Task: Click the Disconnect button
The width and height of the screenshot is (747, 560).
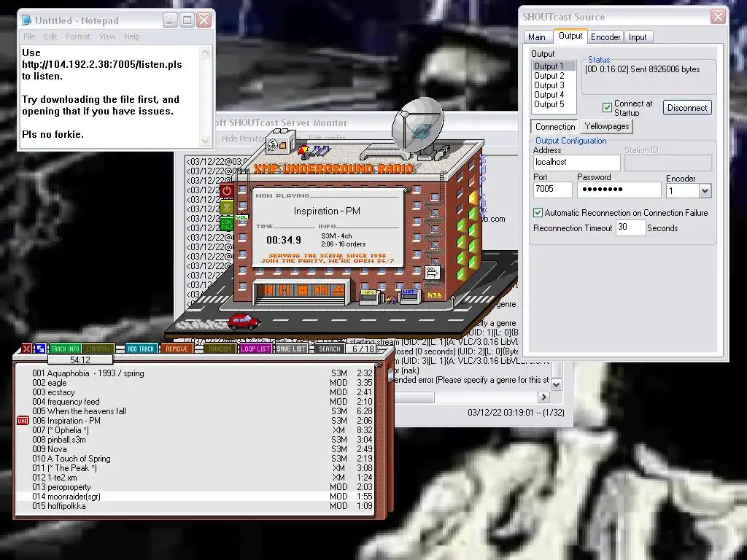Action: coord(687,108)
